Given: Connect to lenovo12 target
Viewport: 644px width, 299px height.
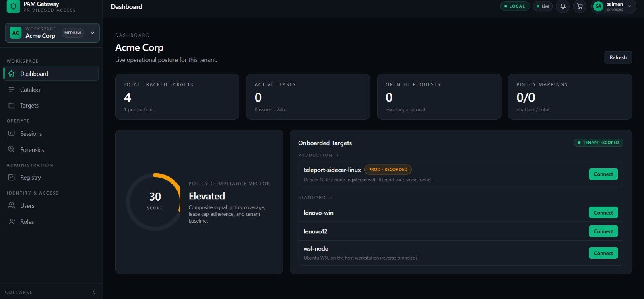Looking at the screenshot, I should [x=603, y=231].
